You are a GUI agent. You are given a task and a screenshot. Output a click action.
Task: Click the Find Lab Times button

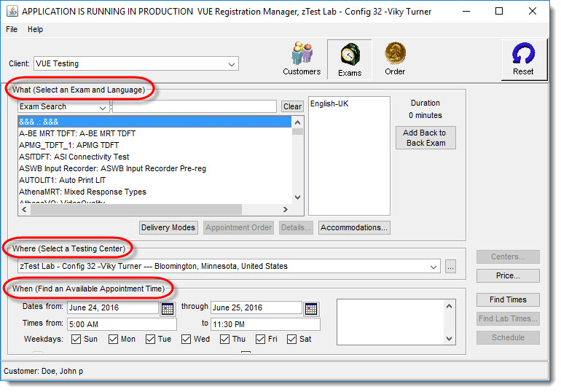(508, 318)
